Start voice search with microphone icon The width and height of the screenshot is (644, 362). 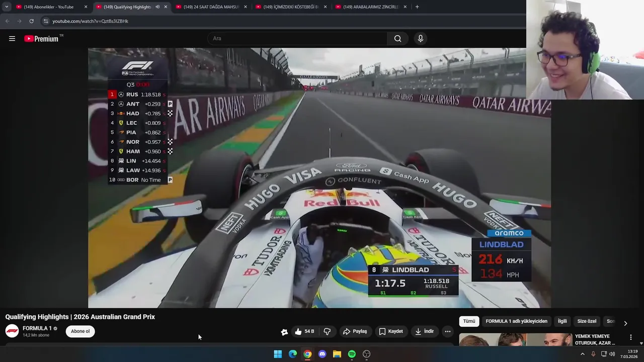[x=421, y=39]
